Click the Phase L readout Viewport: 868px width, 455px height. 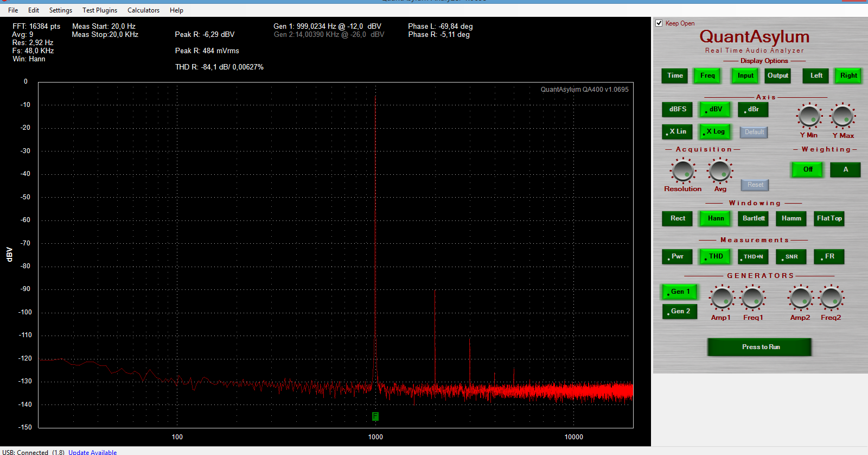(x=440, y=26)
